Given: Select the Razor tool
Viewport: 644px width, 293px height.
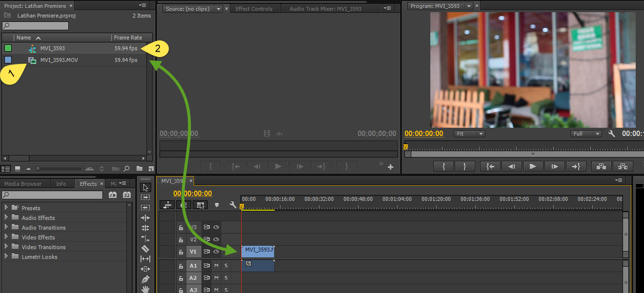Looking at the screenshot, I should tap(145, 249).
